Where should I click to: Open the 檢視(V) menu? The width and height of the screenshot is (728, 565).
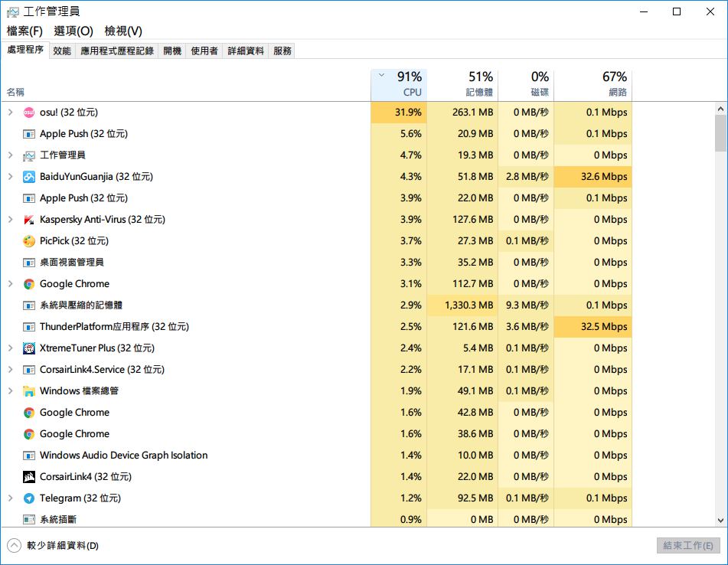(x=123, y=31)
